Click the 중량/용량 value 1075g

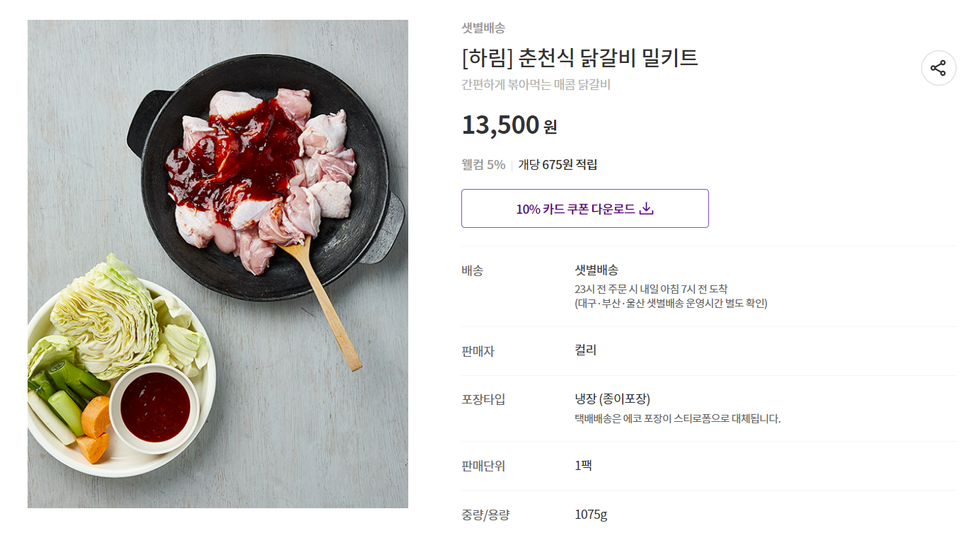coord(591,515)
